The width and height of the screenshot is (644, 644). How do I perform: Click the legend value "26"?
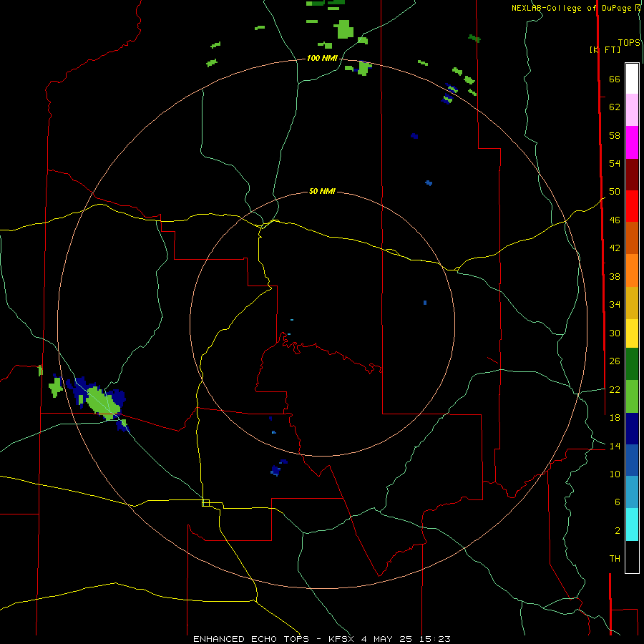click(x=615, y=361)
